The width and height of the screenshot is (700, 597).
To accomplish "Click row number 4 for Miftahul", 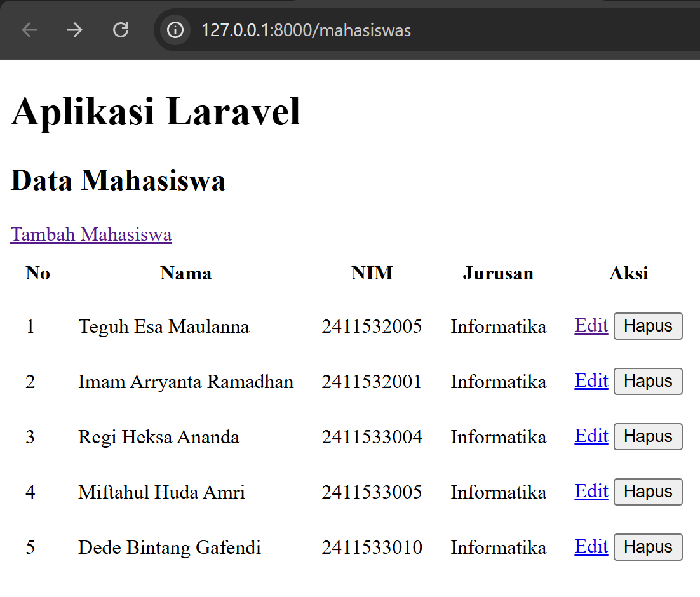I will pyautogui.click(x=30, y=492).
